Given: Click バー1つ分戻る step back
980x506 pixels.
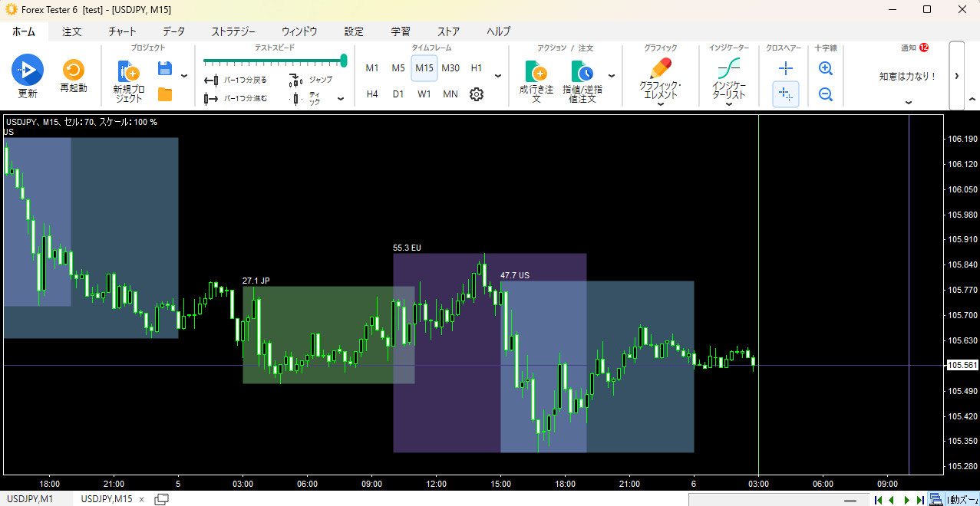Looking at the screenshot, I should (x=236, y=80).
